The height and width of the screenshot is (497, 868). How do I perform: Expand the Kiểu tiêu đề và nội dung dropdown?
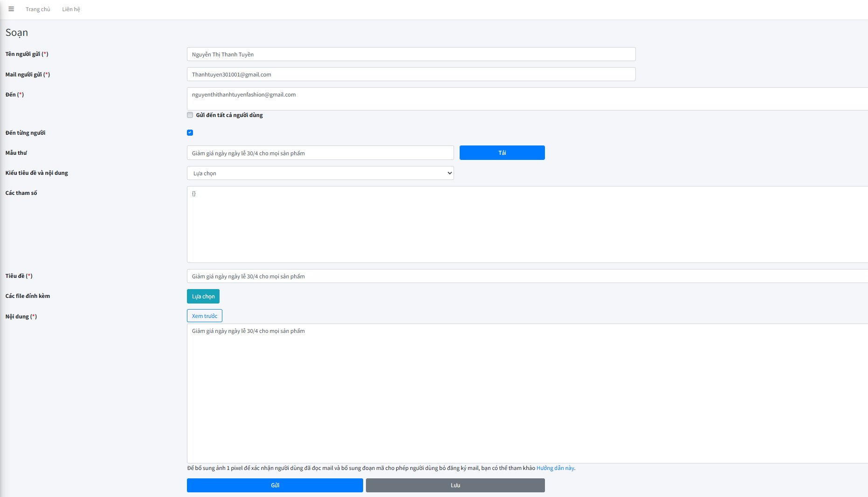tap(320, 173)
